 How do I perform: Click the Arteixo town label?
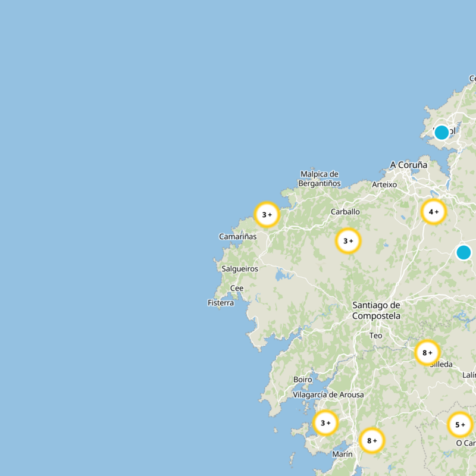[x=384, y=184]
